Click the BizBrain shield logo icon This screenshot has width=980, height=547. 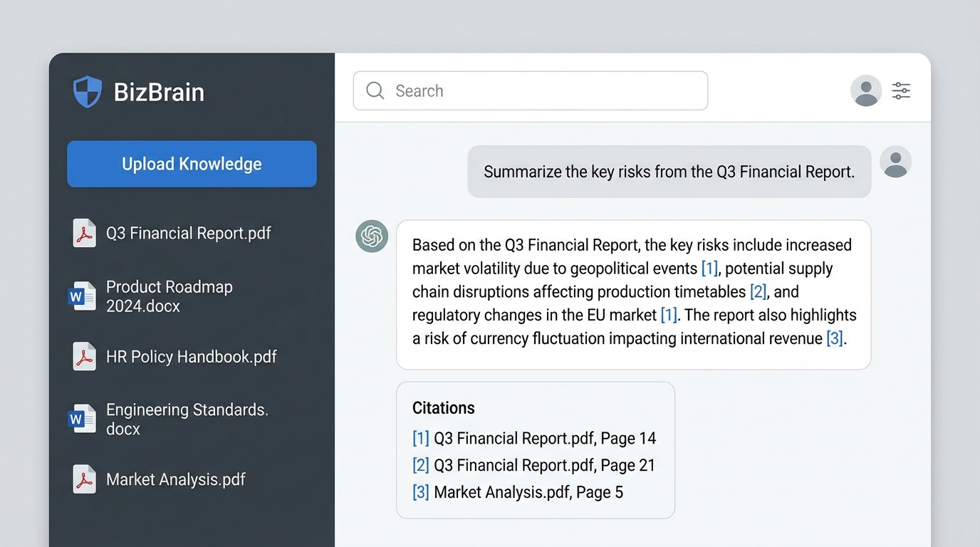(x=88, y=92)
